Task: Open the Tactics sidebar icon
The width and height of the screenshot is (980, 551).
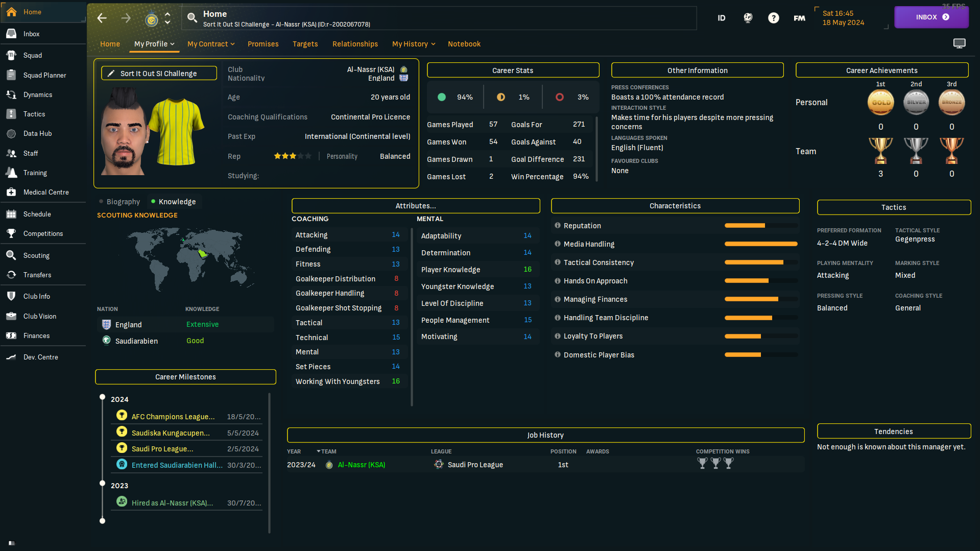Action: (11, 114)
